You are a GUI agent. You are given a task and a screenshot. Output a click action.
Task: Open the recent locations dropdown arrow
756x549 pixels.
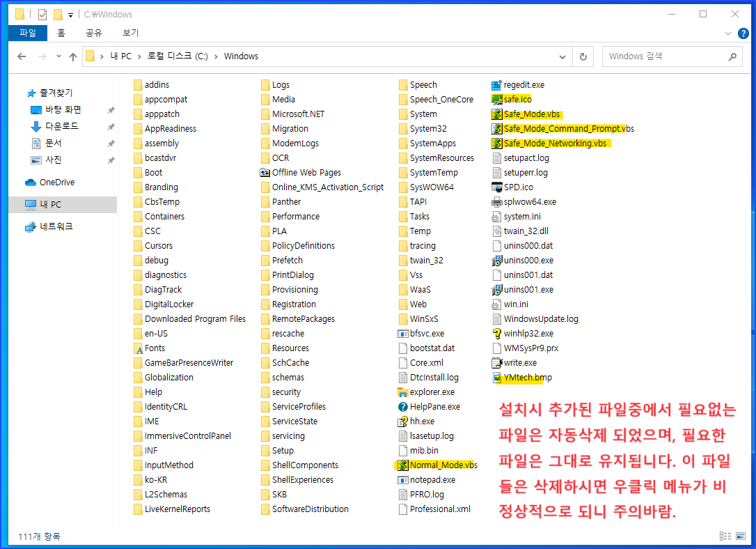pos(58,56)
